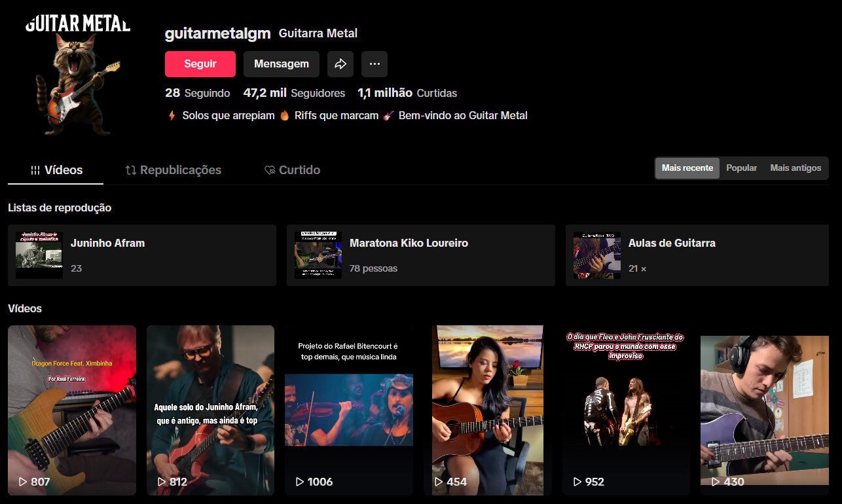The height and width of the screenshot is (504, 842).
Task: Open the 47,2 mil Seguidores list
Action: pos(294,93)
